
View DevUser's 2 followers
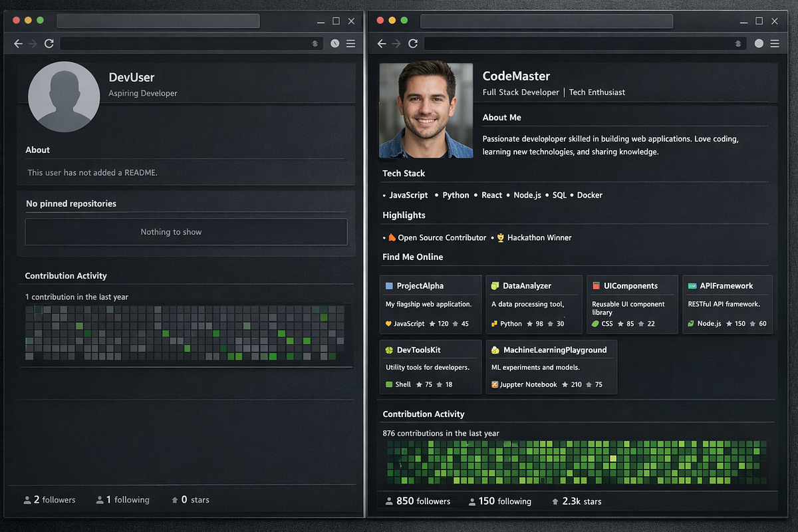[x=49, y=499]
